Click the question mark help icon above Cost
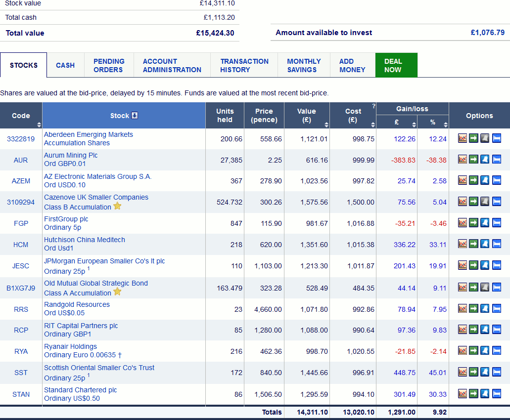The height and width of the screenshot is (420, 510). pos(373,106)
